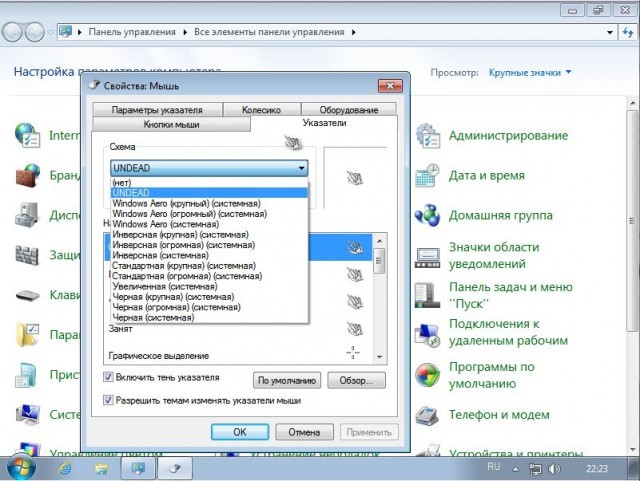Click the OK button

(240, 432)
